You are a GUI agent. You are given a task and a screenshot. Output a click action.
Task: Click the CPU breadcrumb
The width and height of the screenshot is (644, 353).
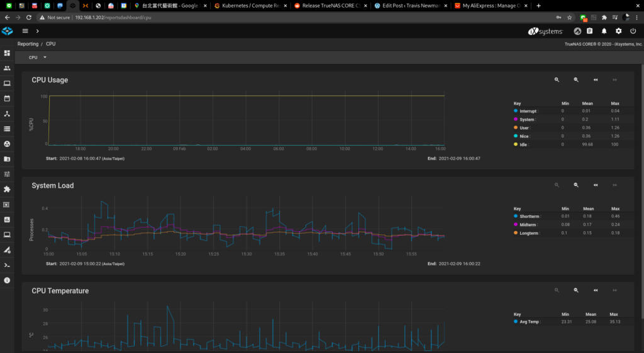click(x=50, y=44)
